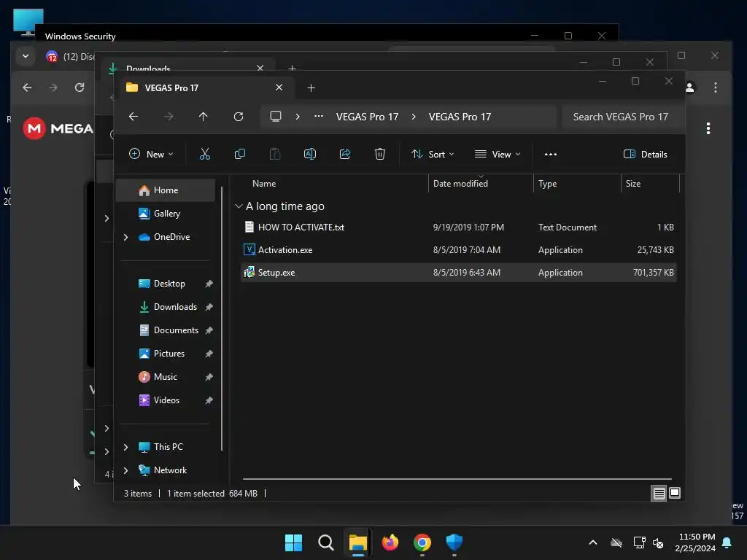Click Home in the navigation pane
The width and height of the screenshot is (747, 560).
click(166, 190)
